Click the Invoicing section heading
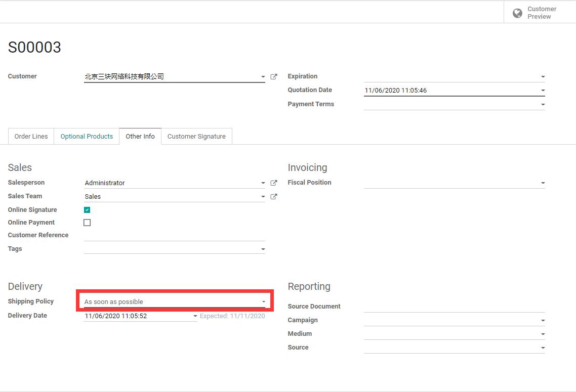The height and width of the screenshot is (392, 576). click(x=307, y=168)
